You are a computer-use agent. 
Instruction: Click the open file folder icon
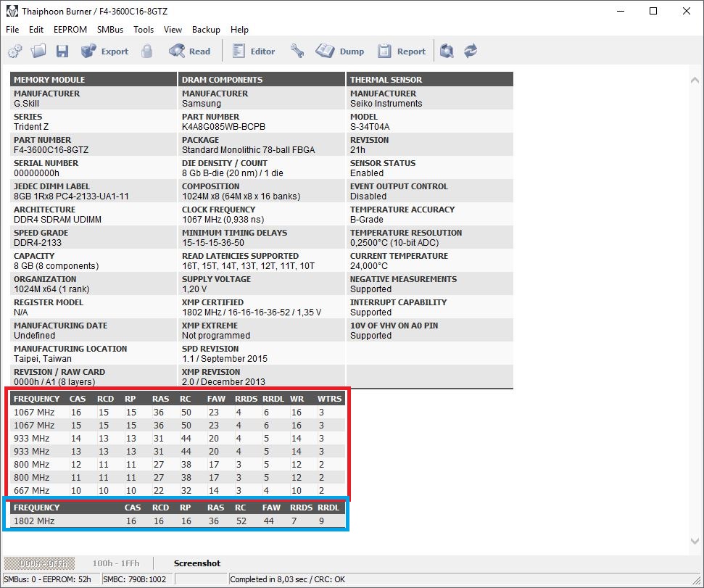coord(38,51)
